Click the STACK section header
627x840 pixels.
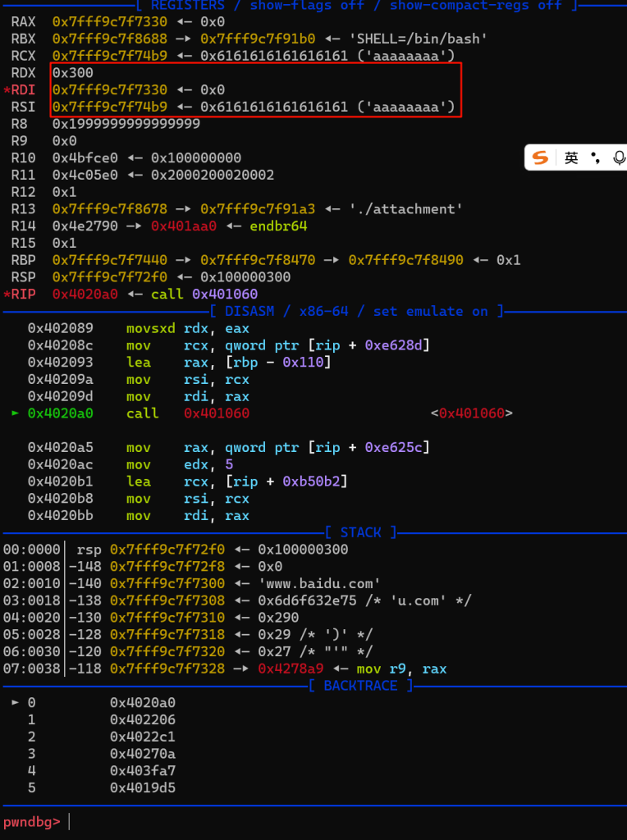click(x=360, y=532)
